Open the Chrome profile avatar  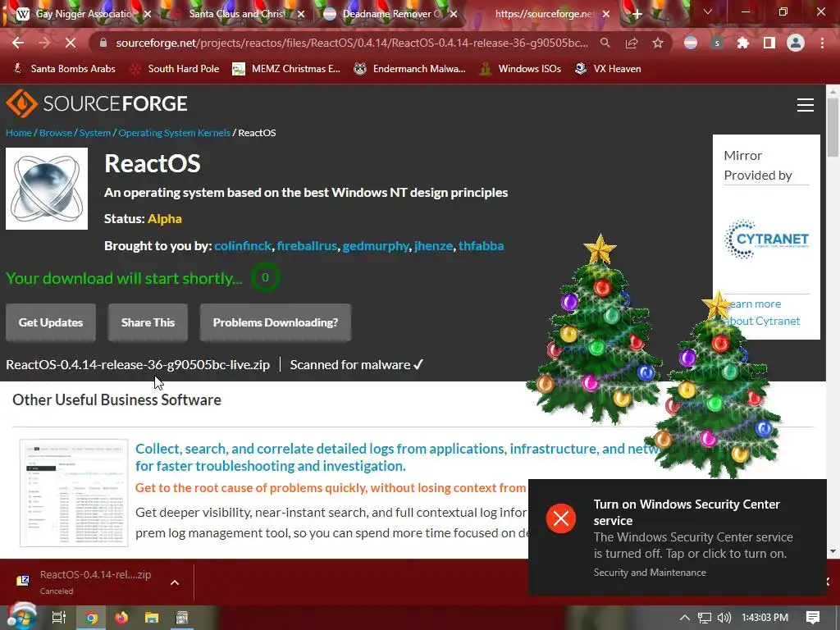pos(796,43)
